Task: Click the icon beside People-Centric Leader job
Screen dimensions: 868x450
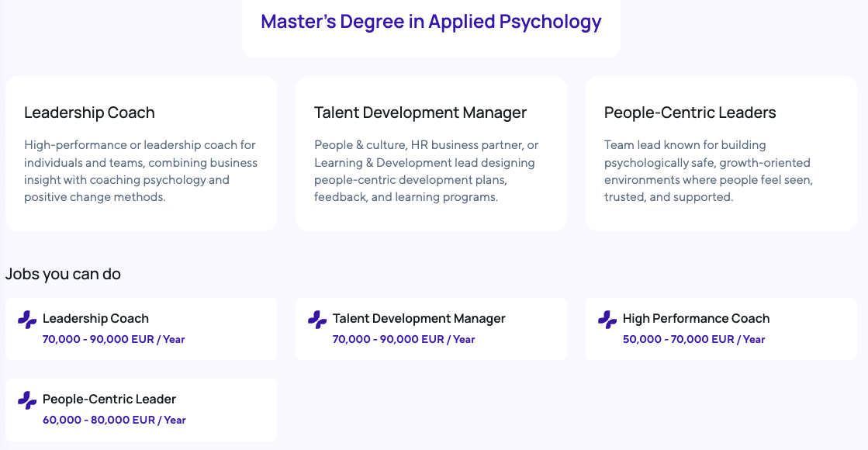Action: click(x=27, y=400)
